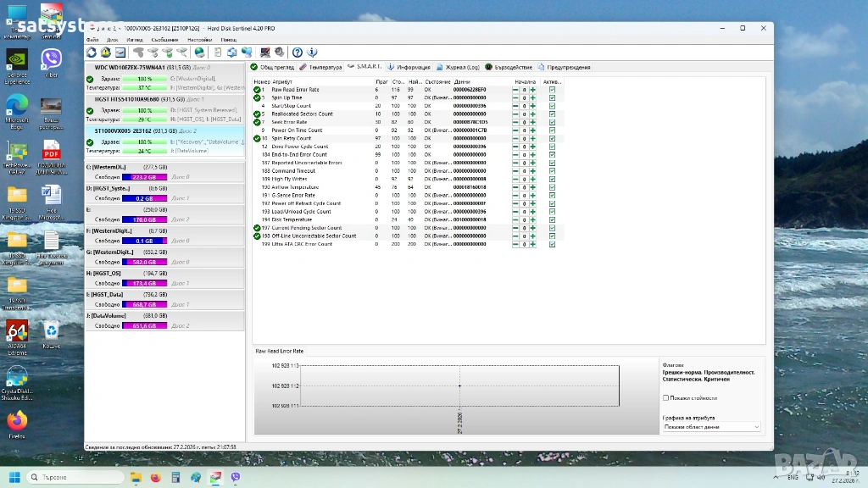Click the minus offset for Reallocated Sectors Count
This screenshot has height=488, width=868.
click(515, 114)
